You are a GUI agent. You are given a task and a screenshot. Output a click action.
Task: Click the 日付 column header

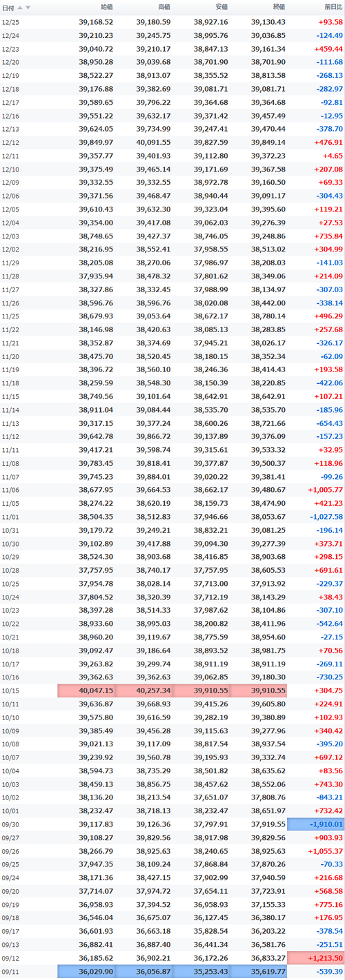coord(8,8)
